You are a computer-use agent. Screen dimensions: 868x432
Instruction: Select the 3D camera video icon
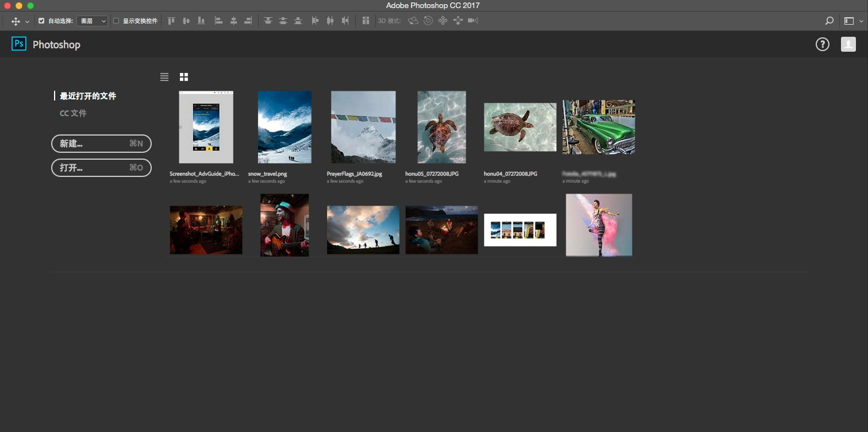click(473, 21)
